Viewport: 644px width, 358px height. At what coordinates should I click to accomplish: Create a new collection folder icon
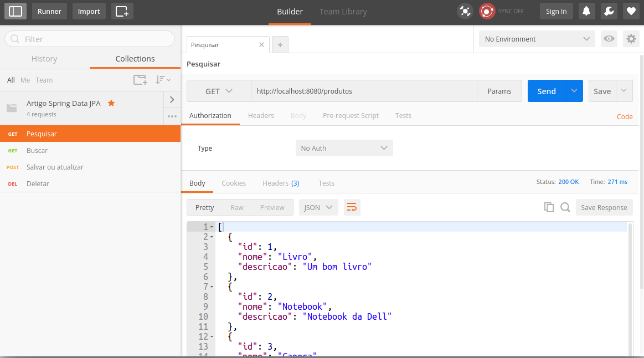[140, 80]
